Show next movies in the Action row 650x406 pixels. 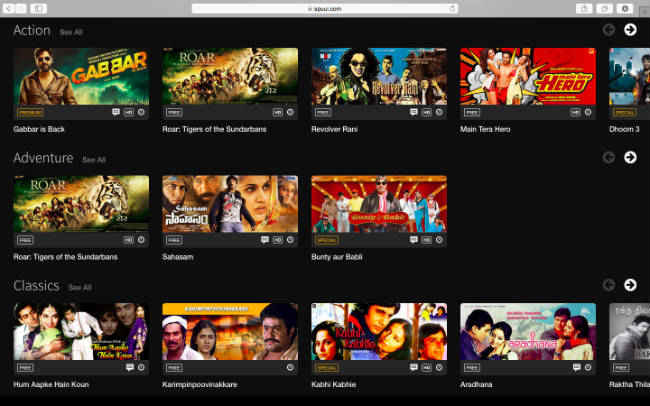[630, 29]
